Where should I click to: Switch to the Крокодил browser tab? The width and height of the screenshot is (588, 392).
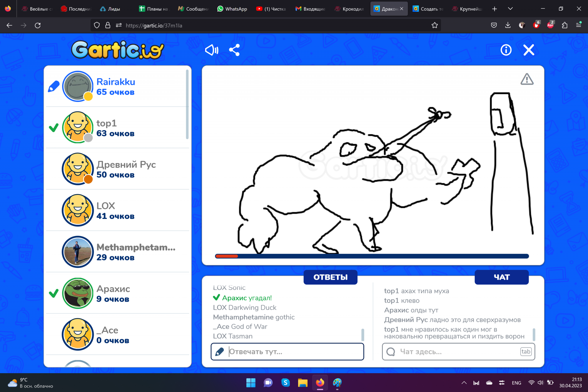tap(349, 9)
